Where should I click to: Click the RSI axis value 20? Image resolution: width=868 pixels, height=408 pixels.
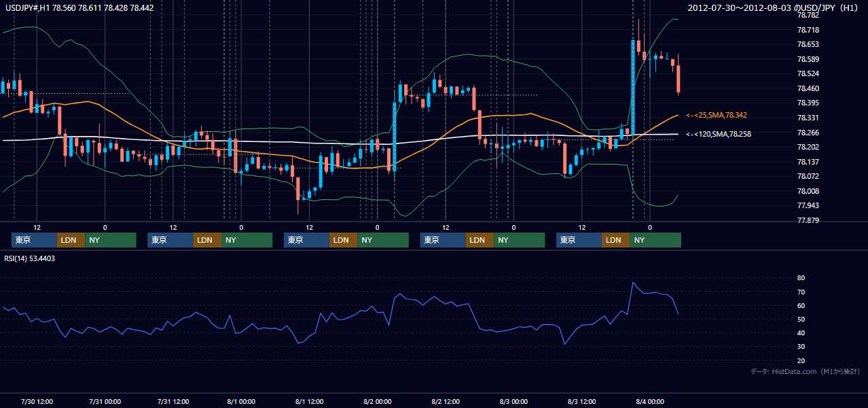(x=801, y=360)
